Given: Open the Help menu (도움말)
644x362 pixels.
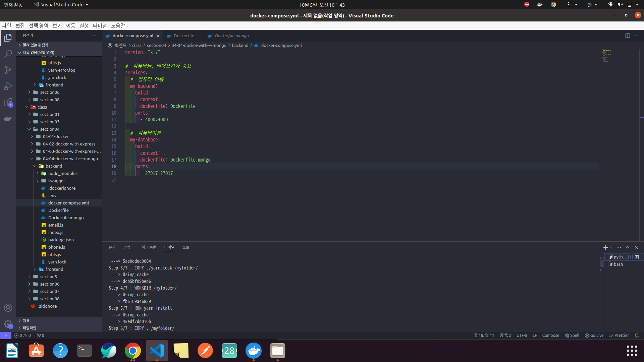Looking at the screenshot, I should tap(118, 26).
